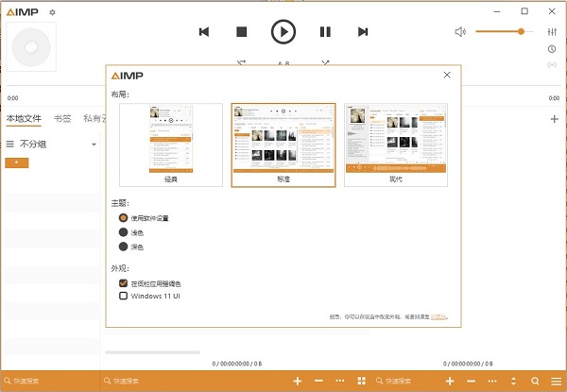Start playback with the circled play button
Image resolution: width=567 pixels, height=392 pixels.
(x=283, y=32)
